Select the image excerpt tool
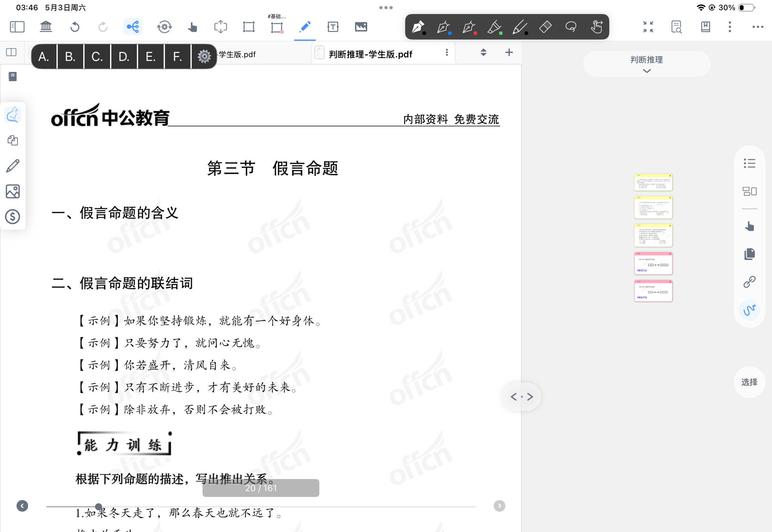Screen dimensions: 772x532 tap(361, 27)
